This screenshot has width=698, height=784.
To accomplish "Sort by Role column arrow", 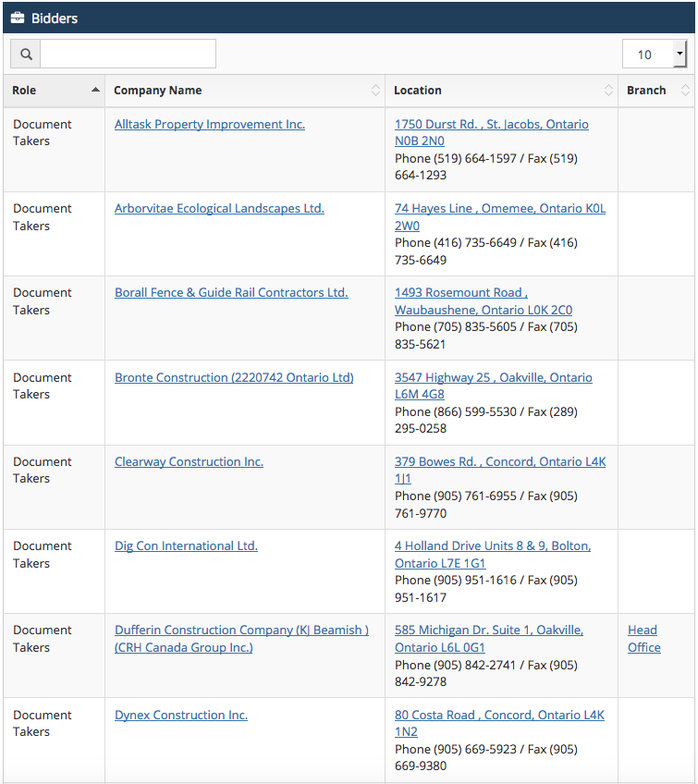I will pos(95,90).
